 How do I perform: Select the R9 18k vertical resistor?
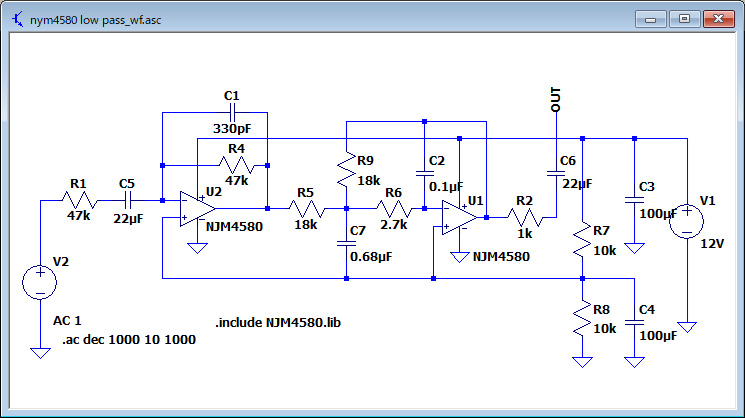click(345, 171)
